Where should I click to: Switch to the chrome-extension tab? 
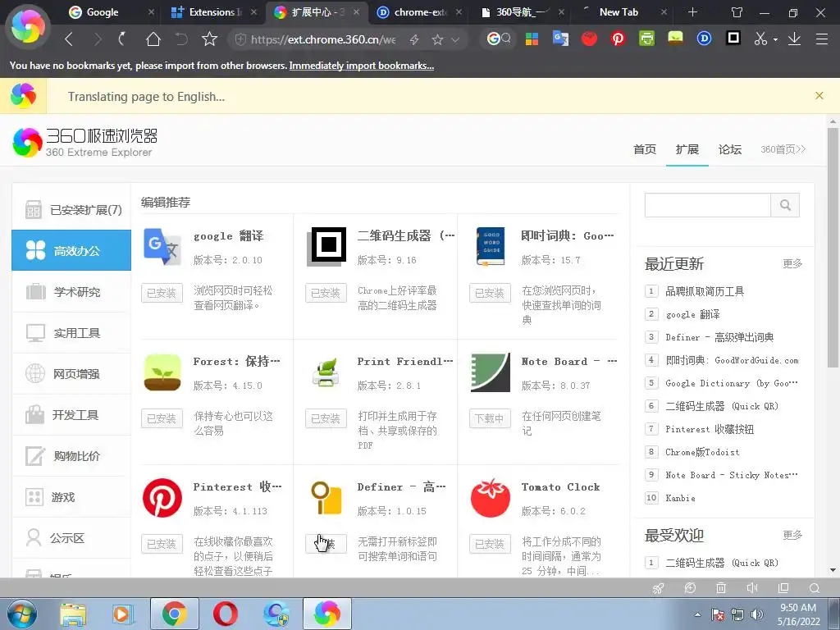point(418,11)
